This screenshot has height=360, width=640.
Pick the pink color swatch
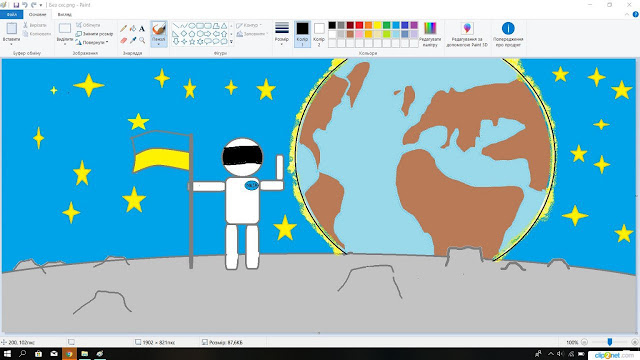pyautogui.click(x=359, y=34)
